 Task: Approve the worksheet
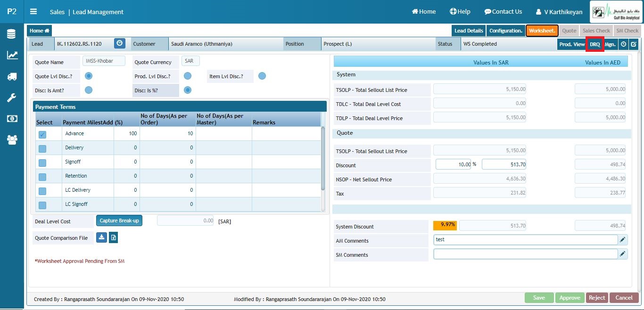click(570, 298)
